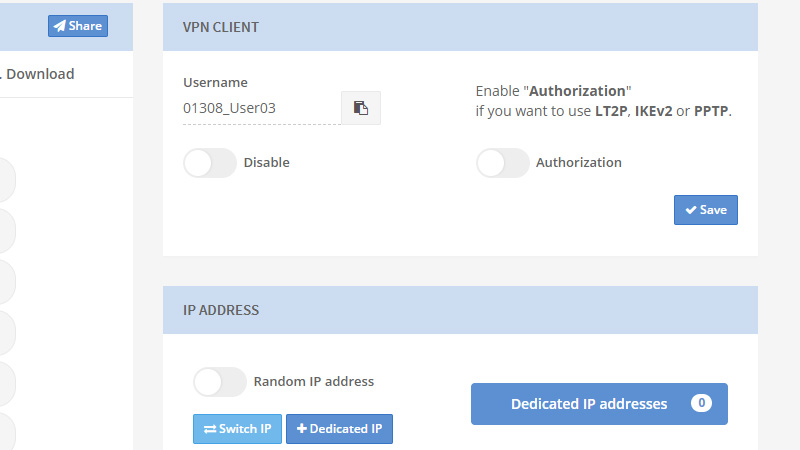Click the swap arrows icon on Switch IP
This screenshot has height=450, width=800.
209,429
